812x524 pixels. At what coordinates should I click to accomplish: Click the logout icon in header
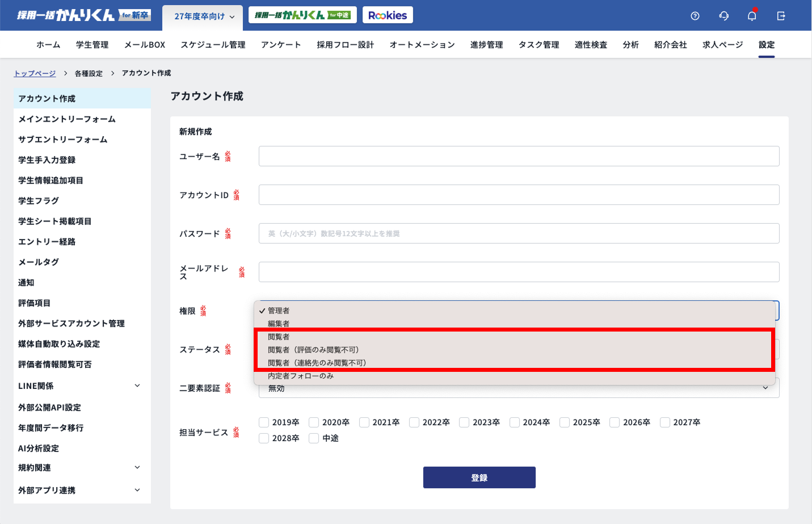point(781,16)
